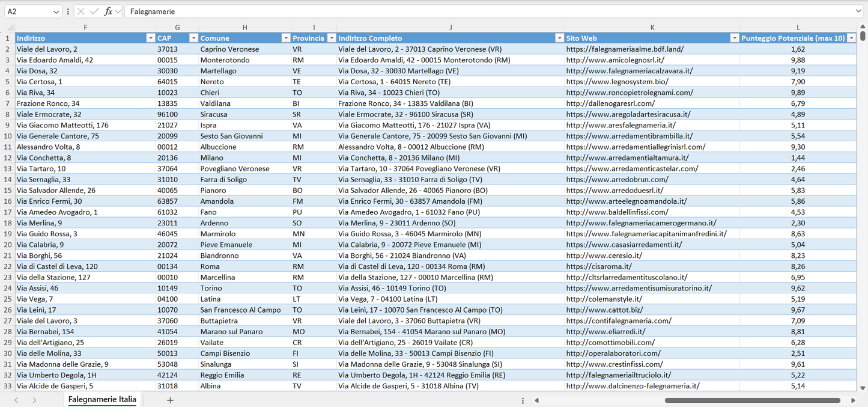Open the CAP header filter dropdown
The width and height of the screenshot is (868, 407).
pyautogui.click(x=193, y=38)
